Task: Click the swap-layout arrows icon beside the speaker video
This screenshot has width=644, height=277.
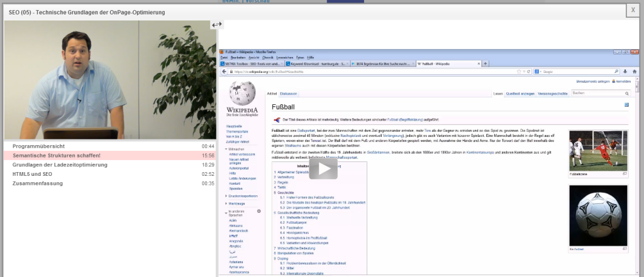Action: click(x=216, y=24)
